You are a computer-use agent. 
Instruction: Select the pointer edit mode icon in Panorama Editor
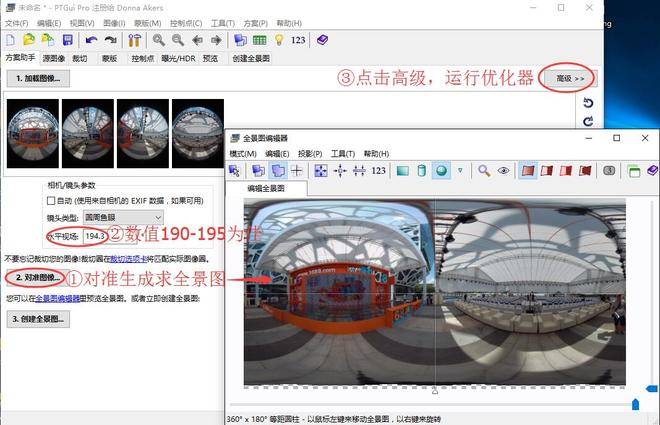(234, 170)
